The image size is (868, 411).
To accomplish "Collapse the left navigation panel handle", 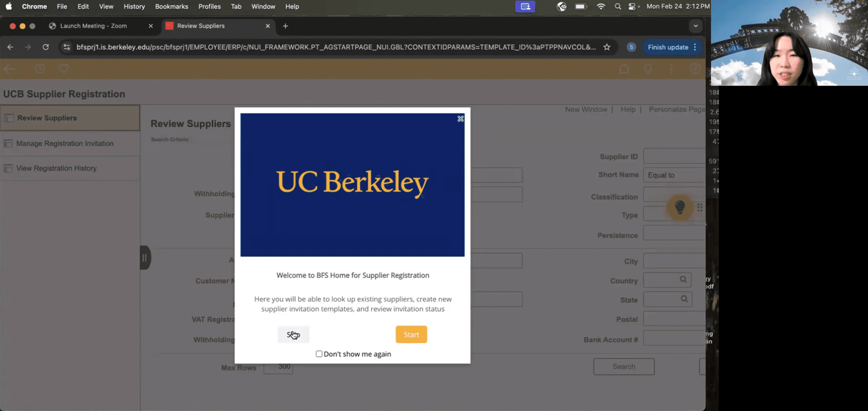I will coord(145,258).
